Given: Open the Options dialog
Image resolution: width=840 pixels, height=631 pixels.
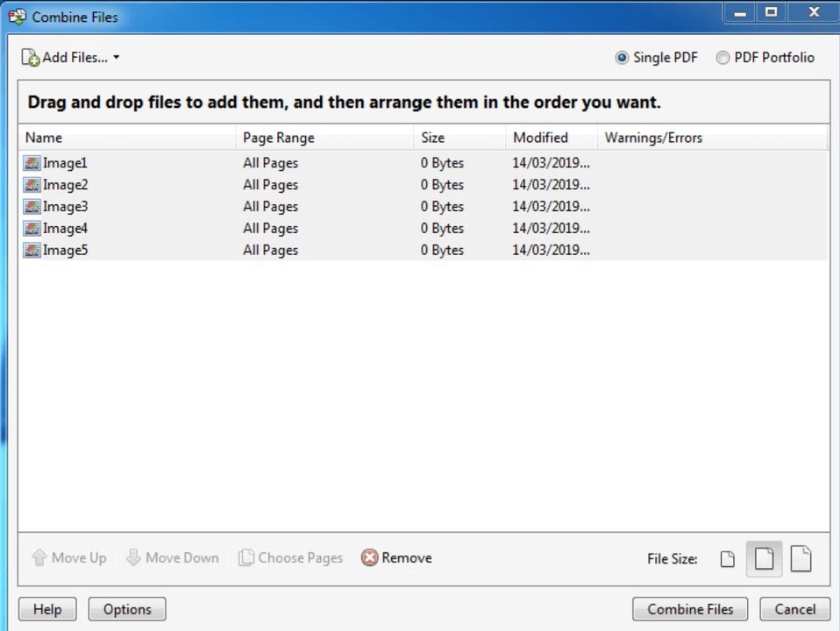Looking at the screenshot, I should 126,608.
